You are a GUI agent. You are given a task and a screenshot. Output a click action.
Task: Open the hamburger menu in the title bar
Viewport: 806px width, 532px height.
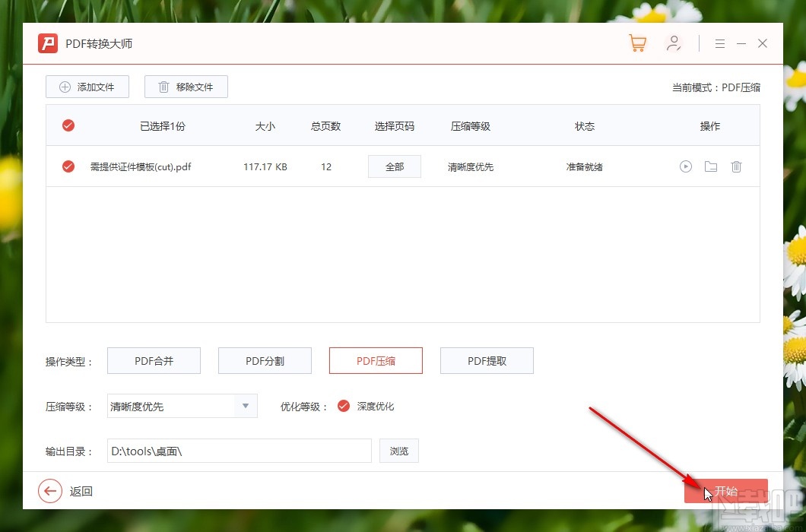719,43
